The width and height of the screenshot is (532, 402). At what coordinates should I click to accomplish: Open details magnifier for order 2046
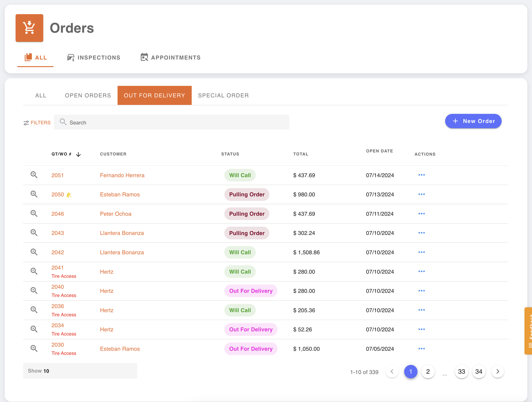pyautogui.click(x=34, y=213)
